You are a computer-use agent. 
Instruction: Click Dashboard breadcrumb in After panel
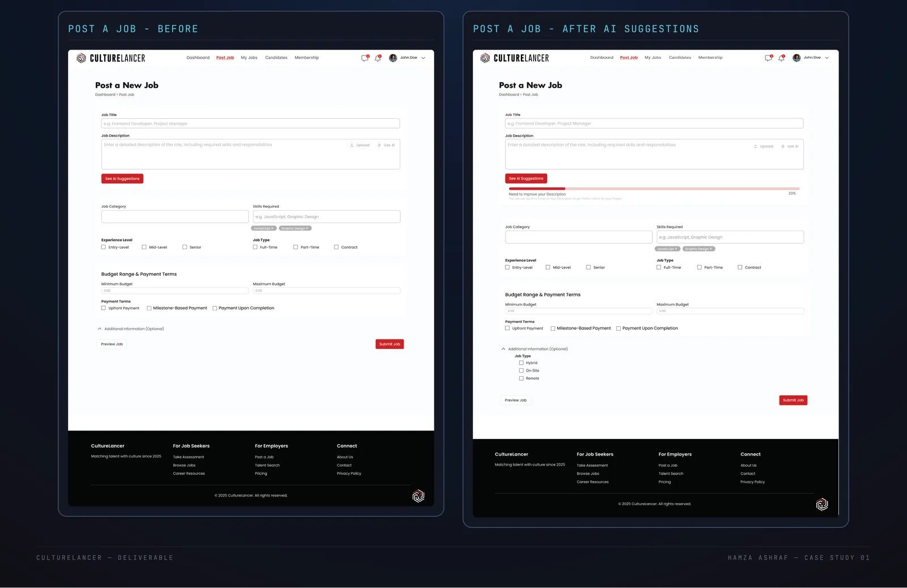[509, 95]
